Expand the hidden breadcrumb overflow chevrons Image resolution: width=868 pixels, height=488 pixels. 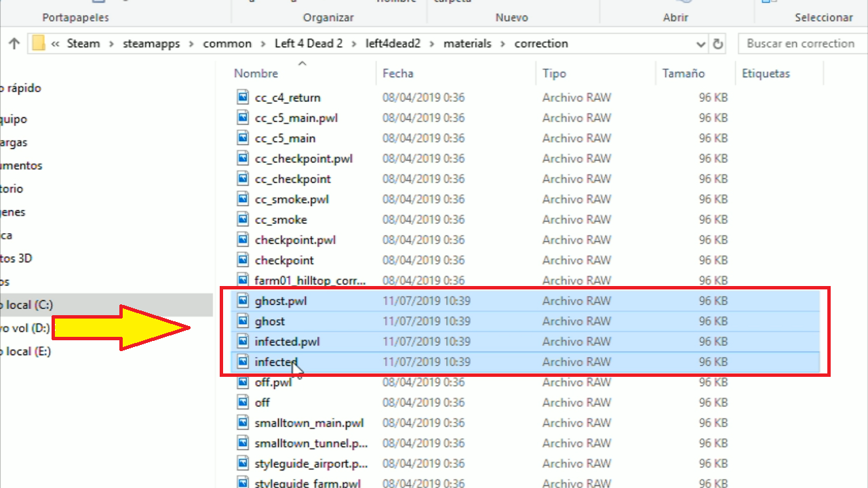55,43
